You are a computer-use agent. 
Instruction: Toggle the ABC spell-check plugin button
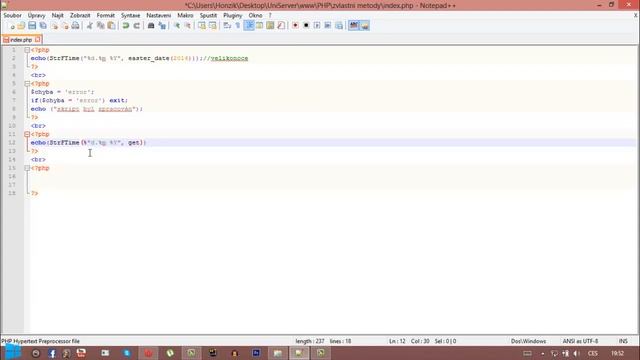(x=353, y=26)
